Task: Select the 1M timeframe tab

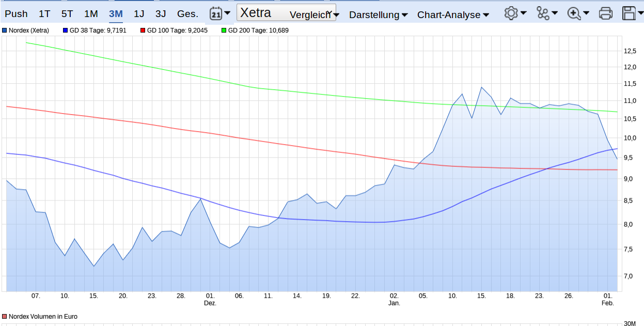Action: click(x=91, y=13)
